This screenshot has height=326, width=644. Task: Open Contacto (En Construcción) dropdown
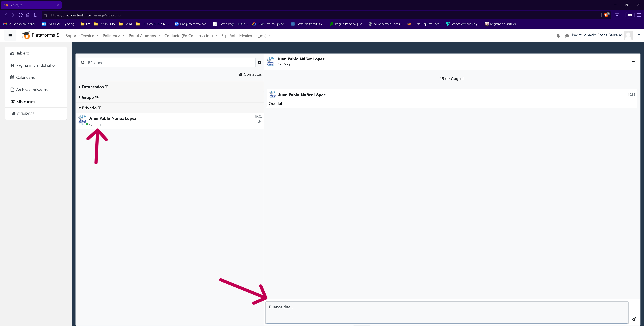pyautogui.click(x=191, y=36)
